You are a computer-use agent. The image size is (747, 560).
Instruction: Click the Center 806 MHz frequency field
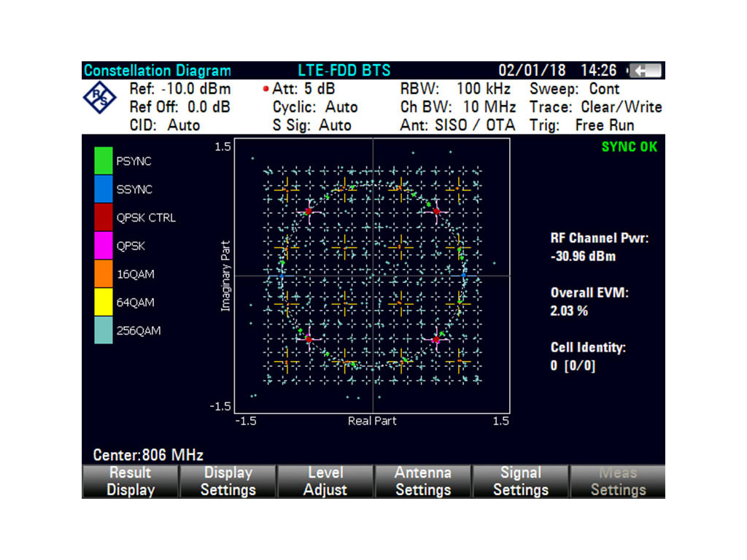tap(148, 456)
